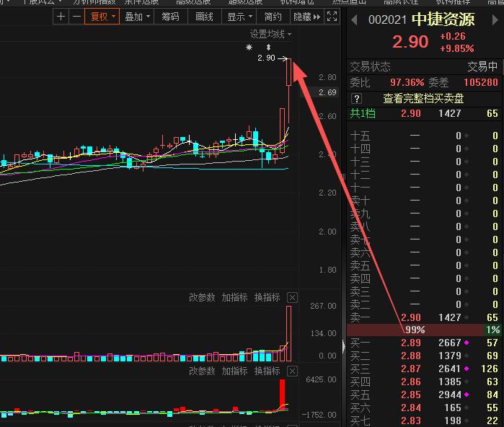Click 改参数 on volume indicator panel

[x=202, y=297]
